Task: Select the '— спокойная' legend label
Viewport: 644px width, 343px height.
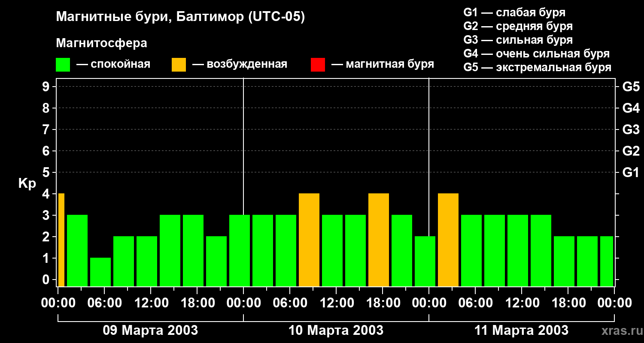Action: [x=113, y=65]
